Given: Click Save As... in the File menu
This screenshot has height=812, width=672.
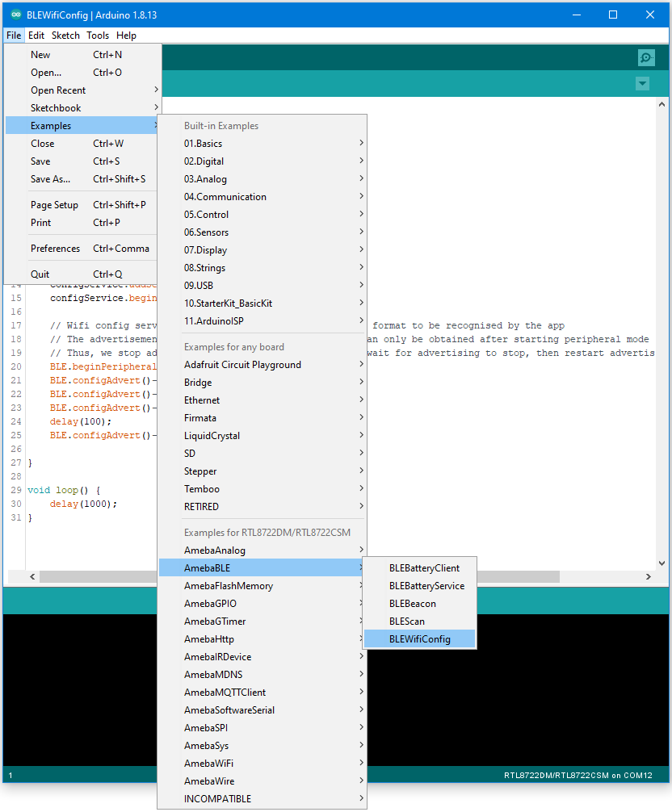Looking at the screenshot, I should pos(50,178).
